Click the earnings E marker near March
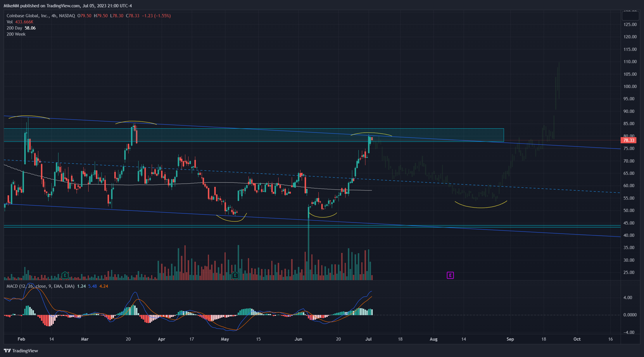 pos(65,275)
